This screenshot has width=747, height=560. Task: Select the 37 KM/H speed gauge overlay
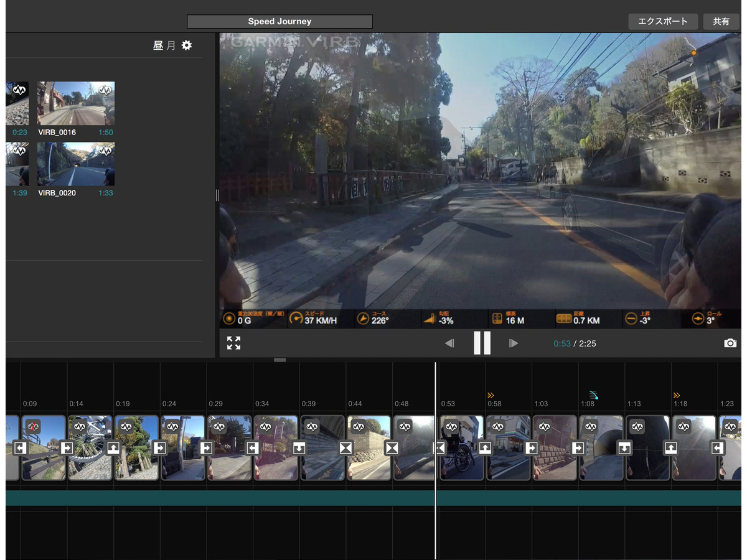[x=312, y=319]
